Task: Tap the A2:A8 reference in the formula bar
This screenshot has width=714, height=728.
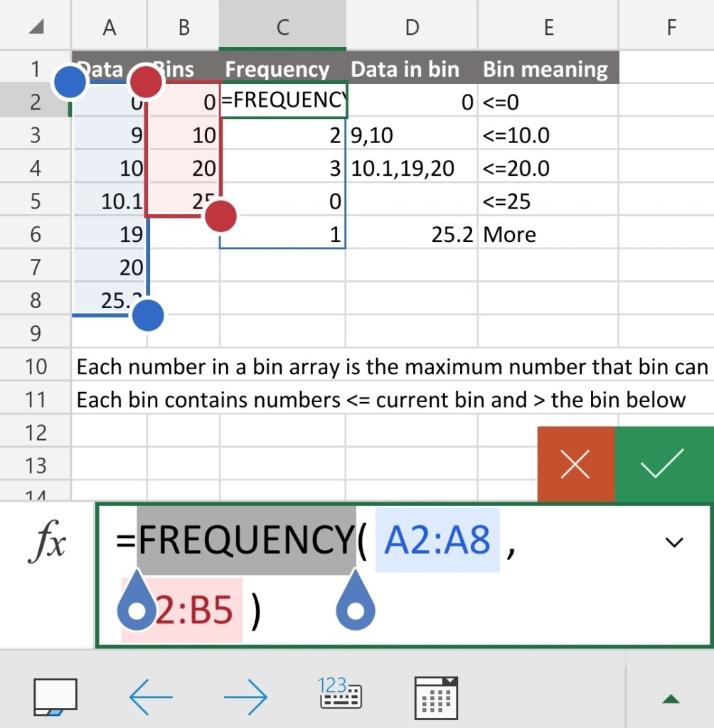Action: coord(437,541)
